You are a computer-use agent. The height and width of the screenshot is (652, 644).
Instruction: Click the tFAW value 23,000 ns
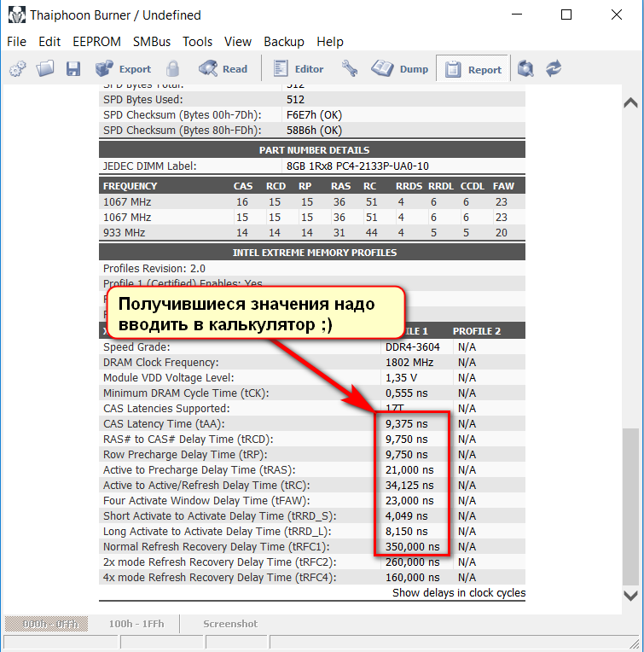tap(409, 501)
